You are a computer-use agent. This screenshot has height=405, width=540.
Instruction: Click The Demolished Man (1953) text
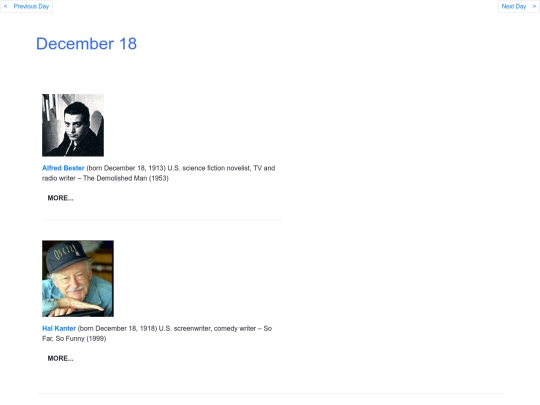126,178
